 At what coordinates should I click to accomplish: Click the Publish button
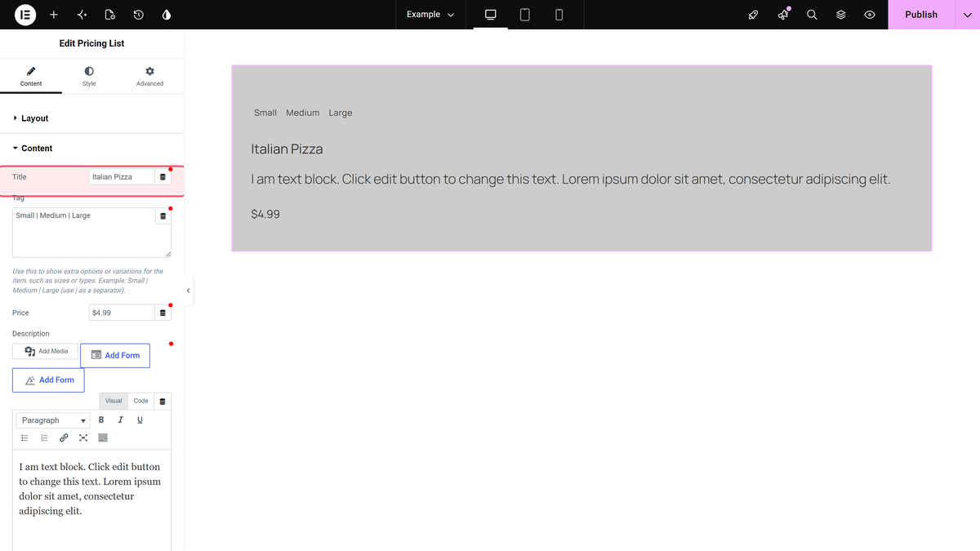tap(921, 15)
